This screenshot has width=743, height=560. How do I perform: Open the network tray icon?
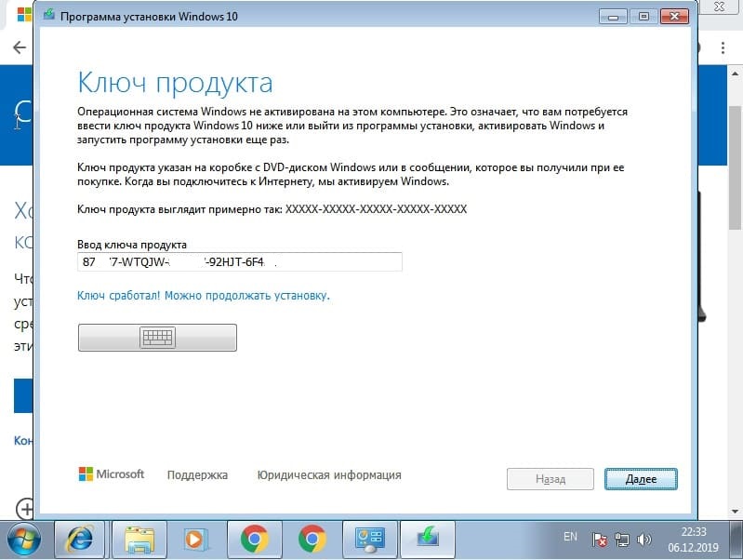[623, 539]
